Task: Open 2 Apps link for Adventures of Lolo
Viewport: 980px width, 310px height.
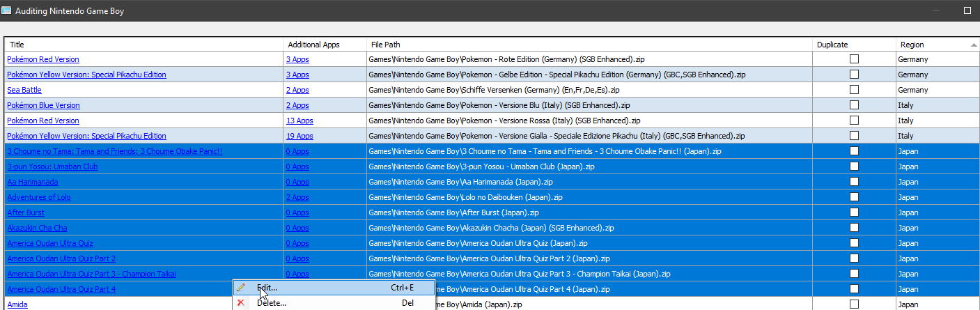Action: coord(297,197)
